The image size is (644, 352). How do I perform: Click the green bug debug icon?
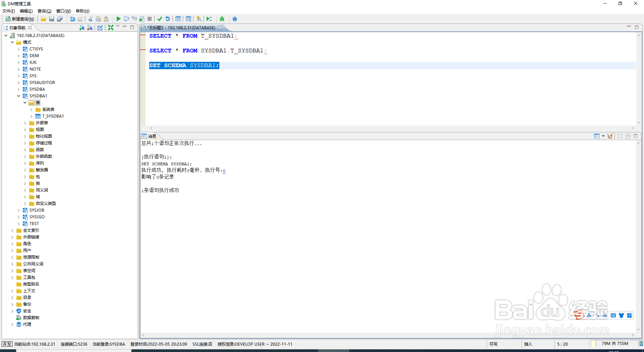click(222, 19)
